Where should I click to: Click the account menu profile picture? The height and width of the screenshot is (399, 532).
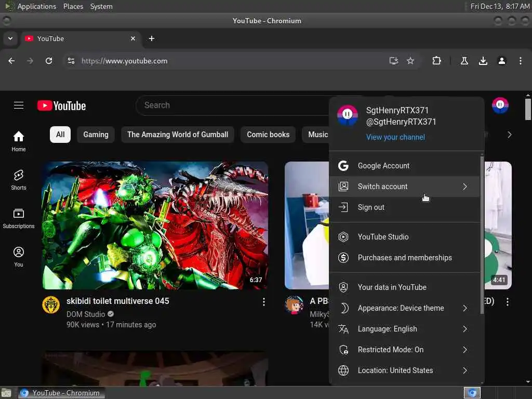coord(348,115)
